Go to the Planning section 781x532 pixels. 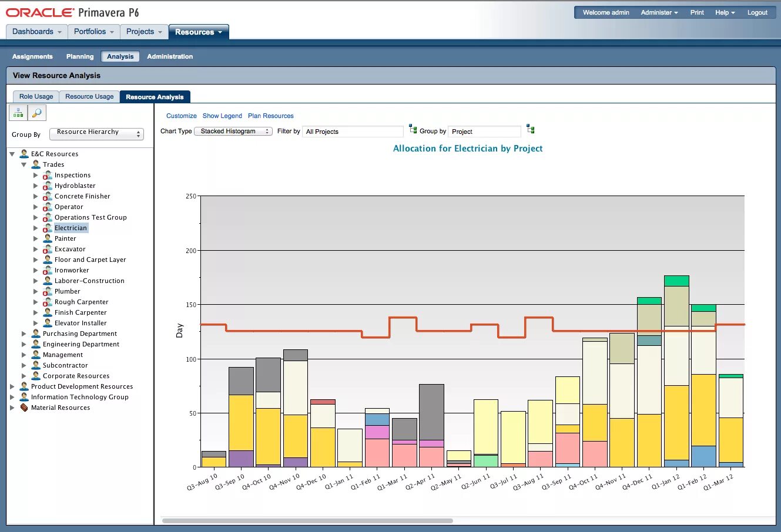80,56
